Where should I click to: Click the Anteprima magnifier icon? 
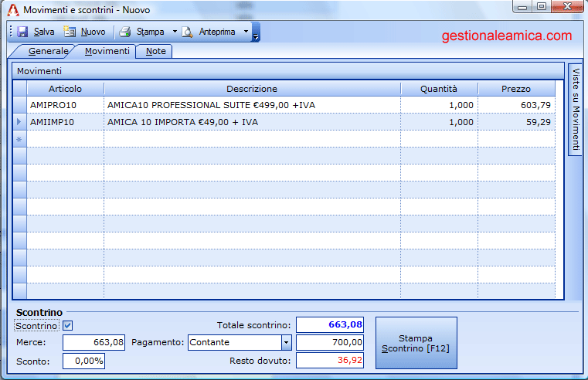187,32
